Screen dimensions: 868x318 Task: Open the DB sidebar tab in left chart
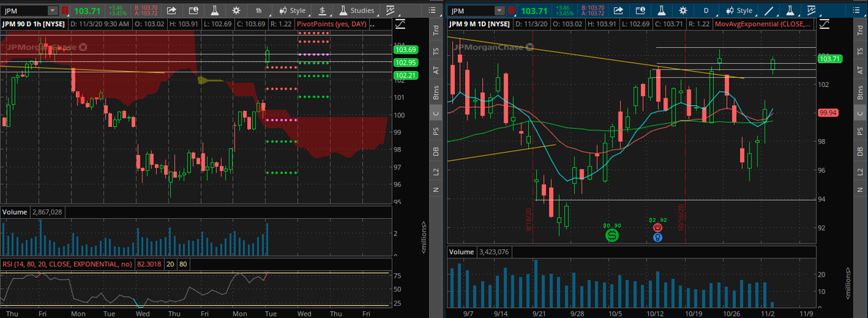click(x=435, y=151)
